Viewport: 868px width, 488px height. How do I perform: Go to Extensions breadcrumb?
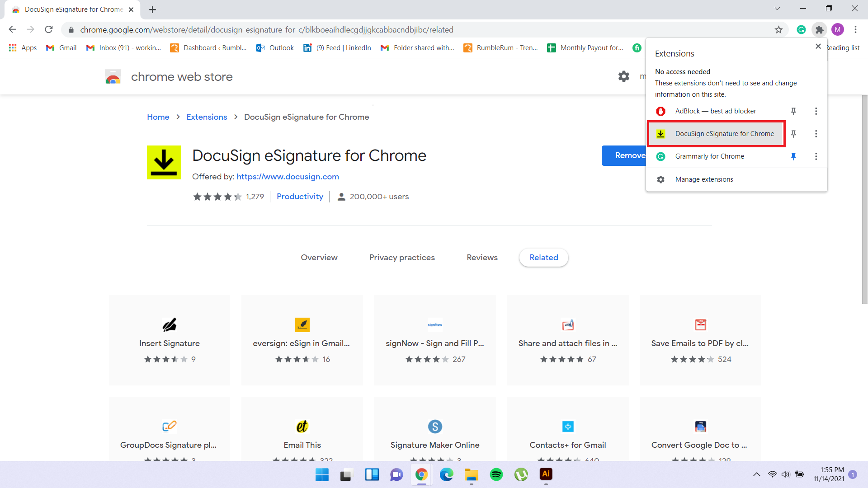(x=207, y=117)
